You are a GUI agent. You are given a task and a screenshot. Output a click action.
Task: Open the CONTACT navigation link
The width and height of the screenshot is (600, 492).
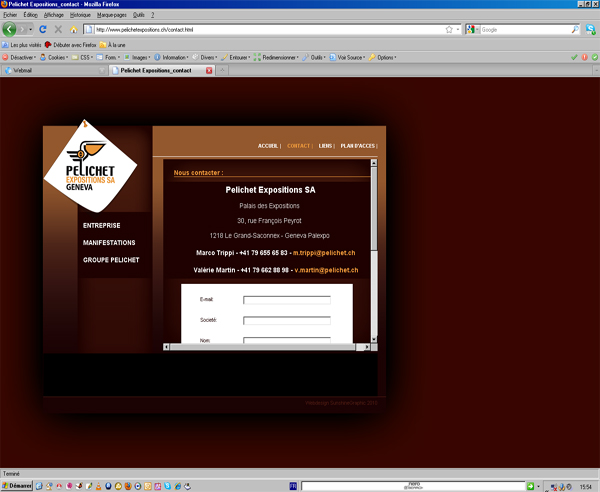click(x=298, y=146)
